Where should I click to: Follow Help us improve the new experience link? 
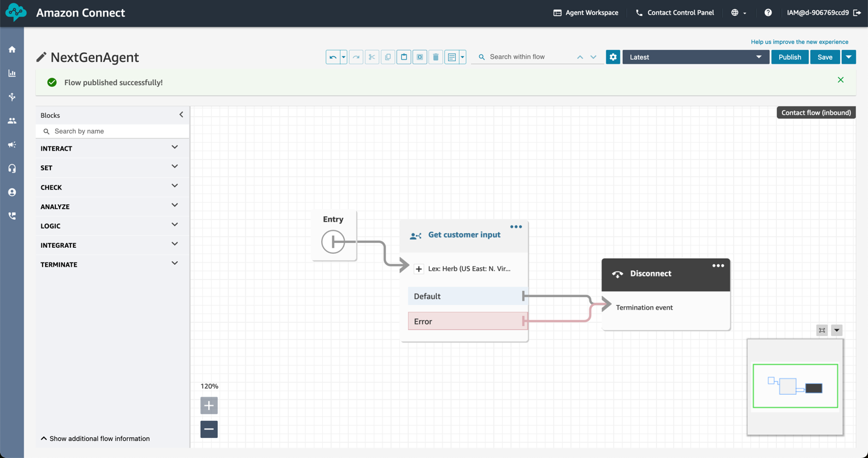coord(799,42)
